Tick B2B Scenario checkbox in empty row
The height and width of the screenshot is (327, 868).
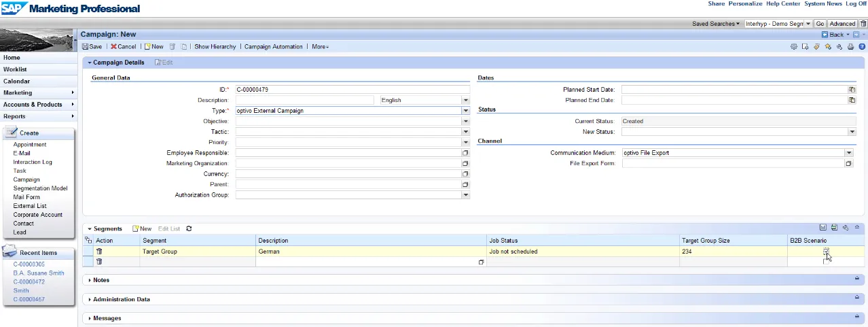(826, 261)
